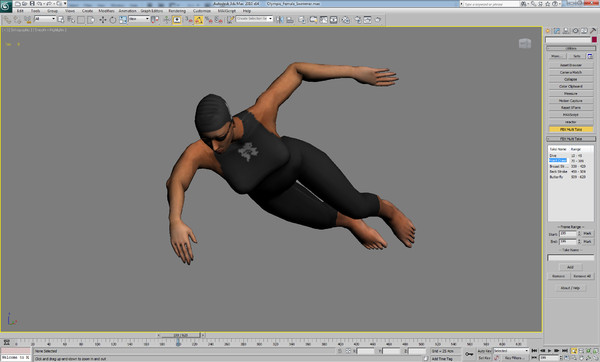Click the Align tool icon
This screenshot has width=600, height=362.
tap(290, 20)
